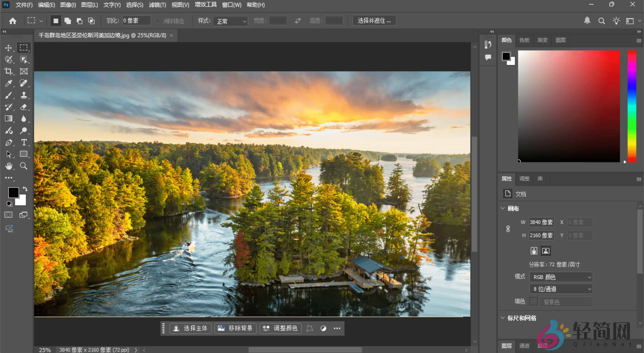The height and width of the screenshot is (353, 644).
Task: Open the 样式 dropdown showing 正常
Action: point(230,21)
